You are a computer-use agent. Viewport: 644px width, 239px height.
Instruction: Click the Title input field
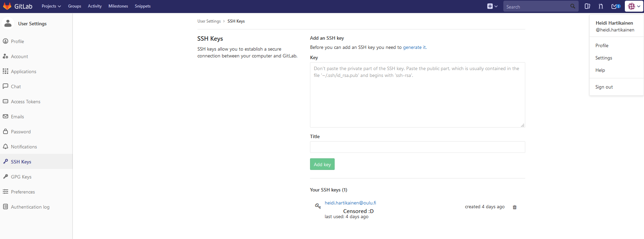tap(417, 147)
